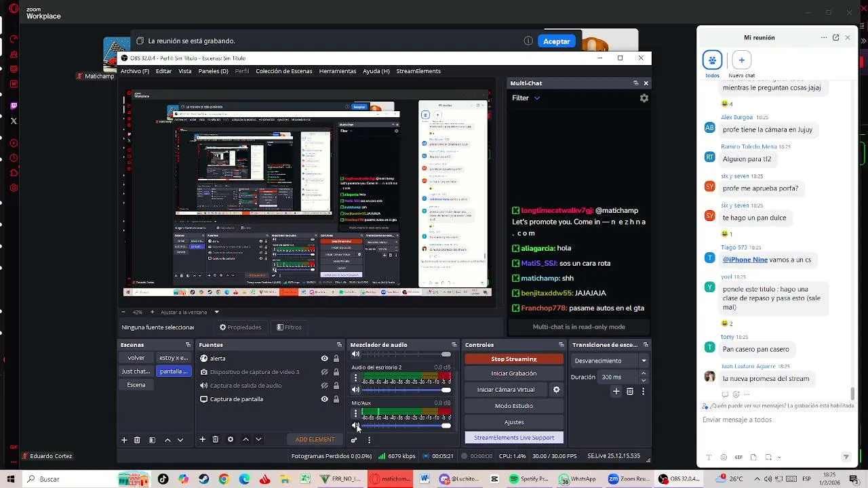
Task: Open recording info icon in Zoom banner
Action: 528,41
